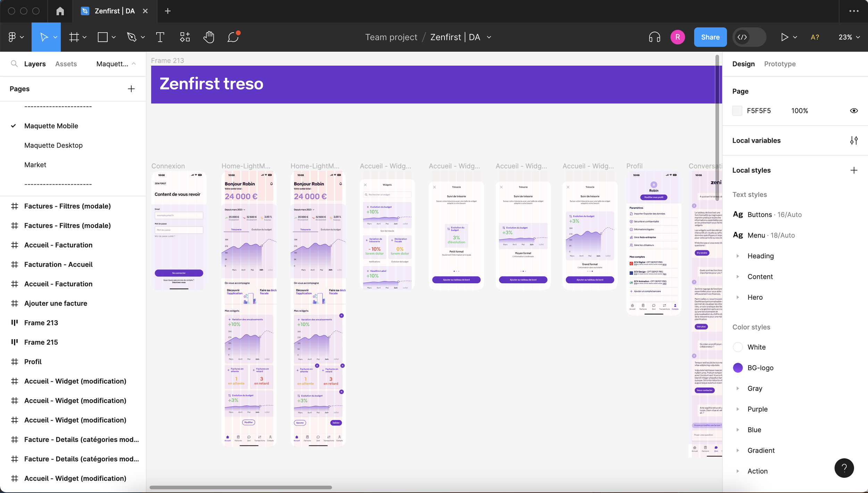Select the Text tool
Image resolution: width=868 pixels, height=493 pixels.
tap(160, 37)
